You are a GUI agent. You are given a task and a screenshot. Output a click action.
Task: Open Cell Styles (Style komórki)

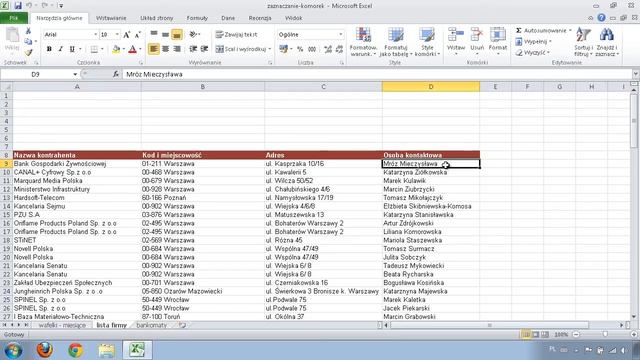427,42
